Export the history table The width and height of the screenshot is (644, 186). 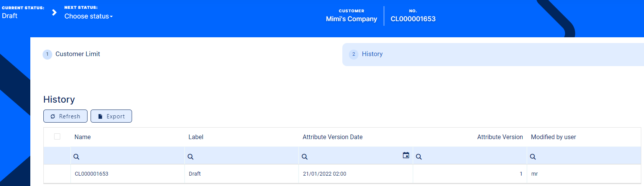coord(111,116)
